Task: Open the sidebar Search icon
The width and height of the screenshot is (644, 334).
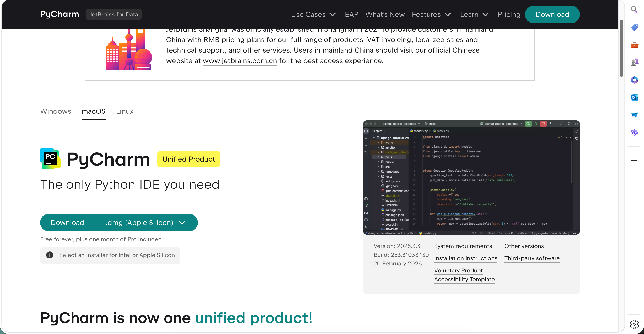Action: tap(634, 9)
